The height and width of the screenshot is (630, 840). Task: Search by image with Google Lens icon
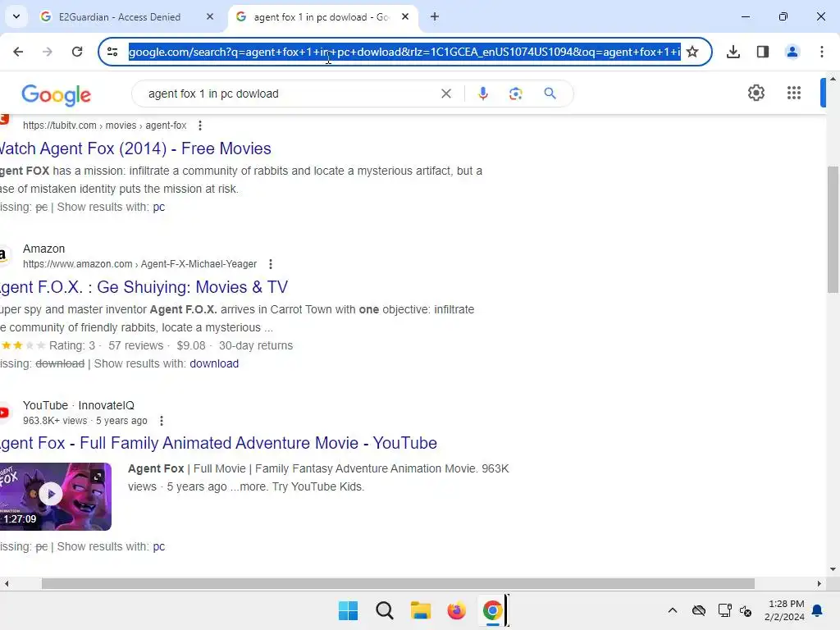click(515, 94)
